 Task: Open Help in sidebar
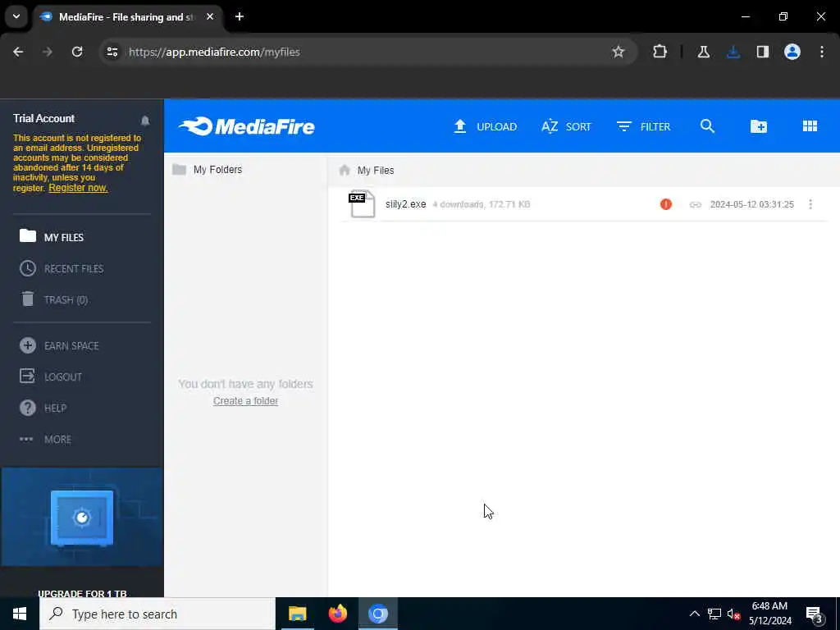point(43,408)
